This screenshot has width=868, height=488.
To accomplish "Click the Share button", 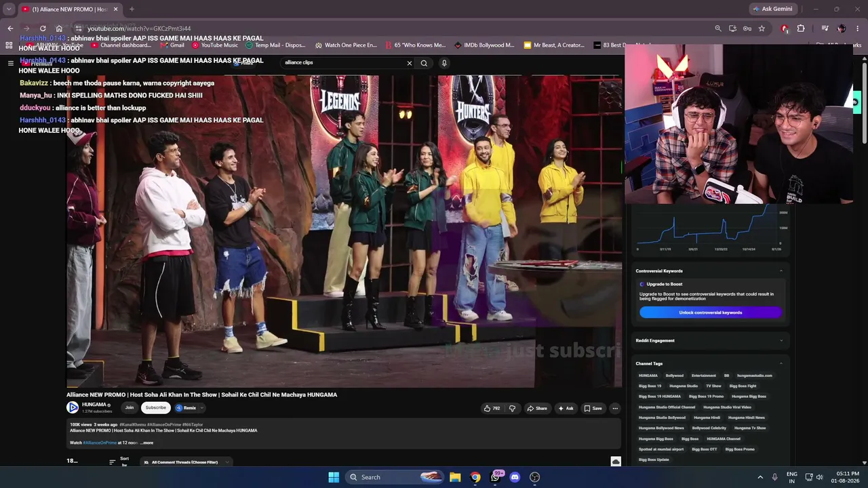I will (536, 408).
